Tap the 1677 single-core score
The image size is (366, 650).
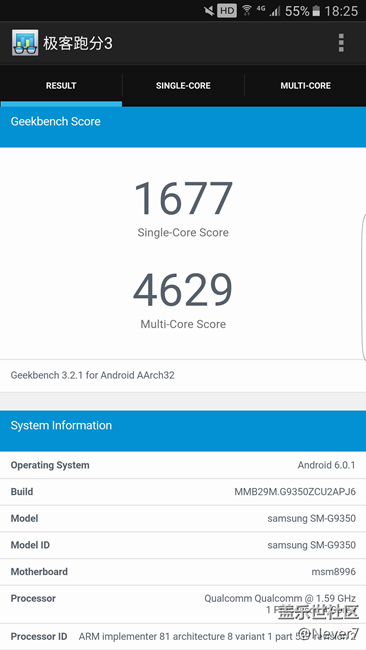(x=183, y=198)
